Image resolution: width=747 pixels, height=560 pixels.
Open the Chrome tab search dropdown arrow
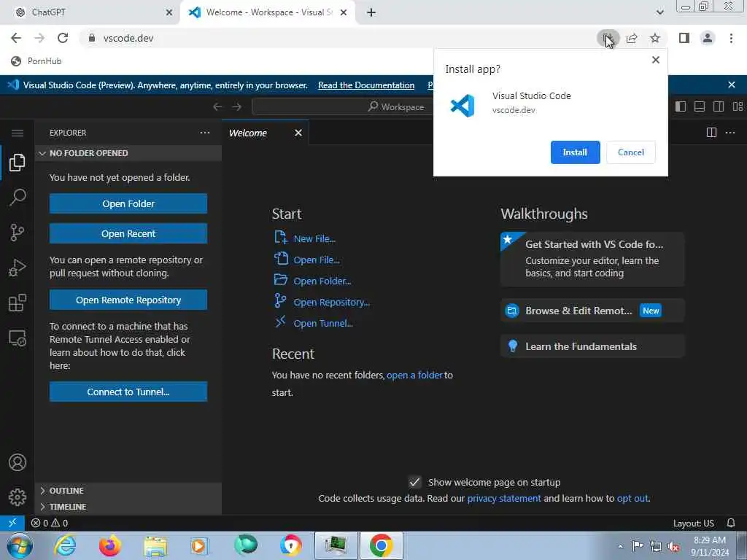[659, 12]
